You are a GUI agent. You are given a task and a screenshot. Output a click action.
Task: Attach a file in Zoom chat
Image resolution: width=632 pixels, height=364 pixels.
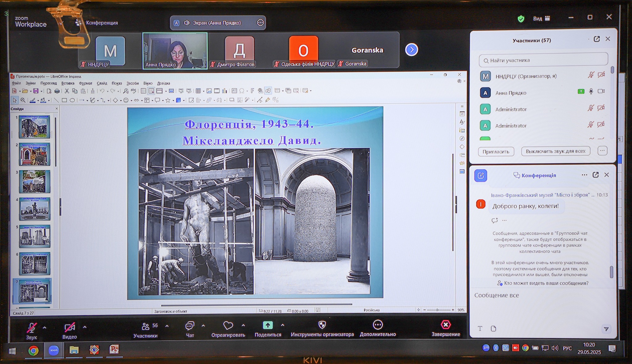click(493, 329)
